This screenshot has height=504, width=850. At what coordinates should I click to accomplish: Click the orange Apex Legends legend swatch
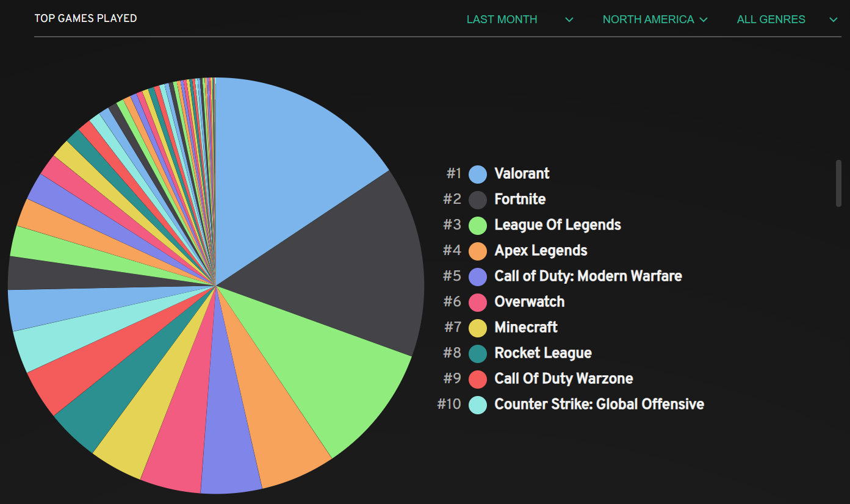(478, 251)
